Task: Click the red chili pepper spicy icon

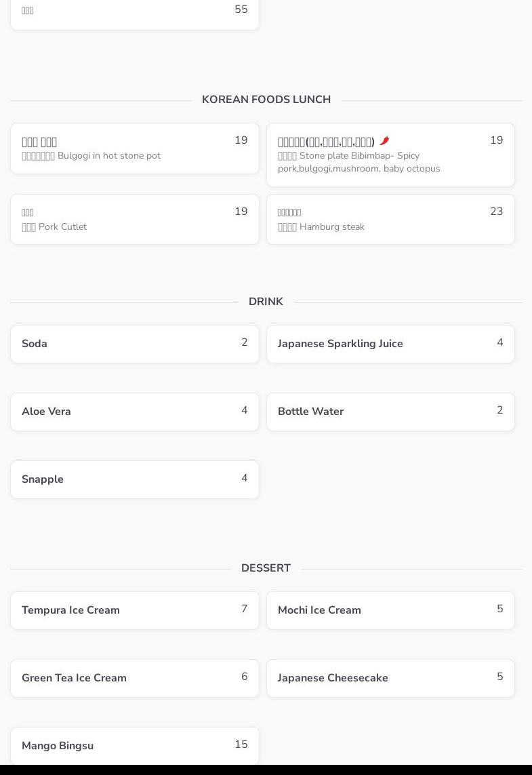Action: 384,141
